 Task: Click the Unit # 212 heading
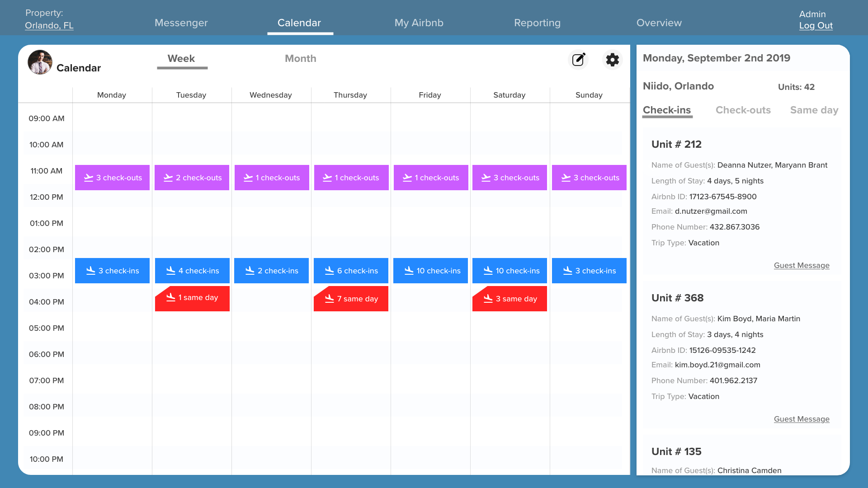(x=676, y=145)
